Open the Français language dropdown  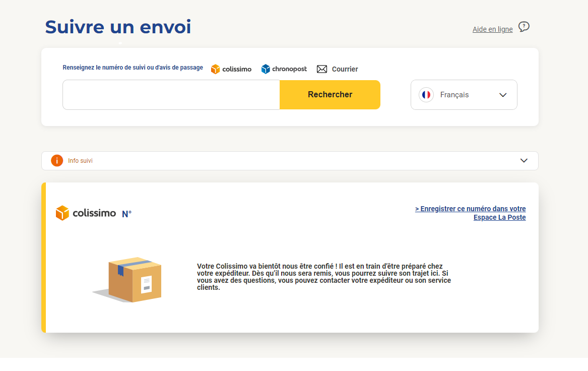coord(464,95)
